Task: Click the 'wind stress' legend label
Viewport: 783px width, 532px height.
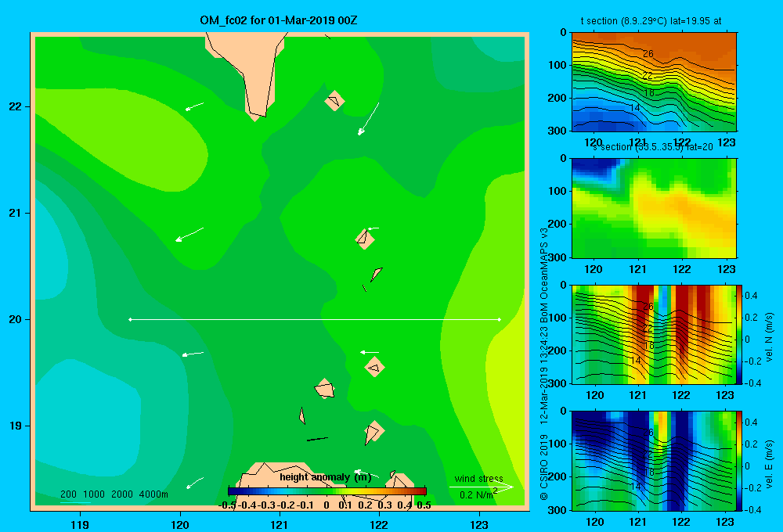Action: [x=478, y=478]
